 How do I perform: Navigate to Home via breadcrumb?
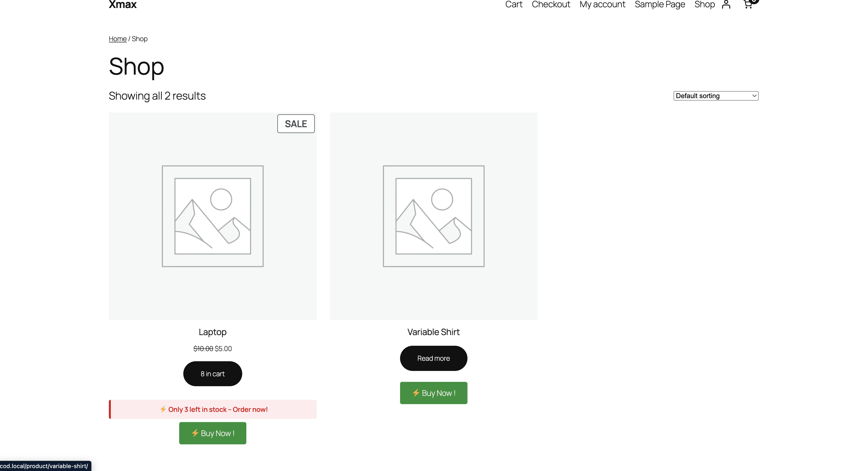117,39
